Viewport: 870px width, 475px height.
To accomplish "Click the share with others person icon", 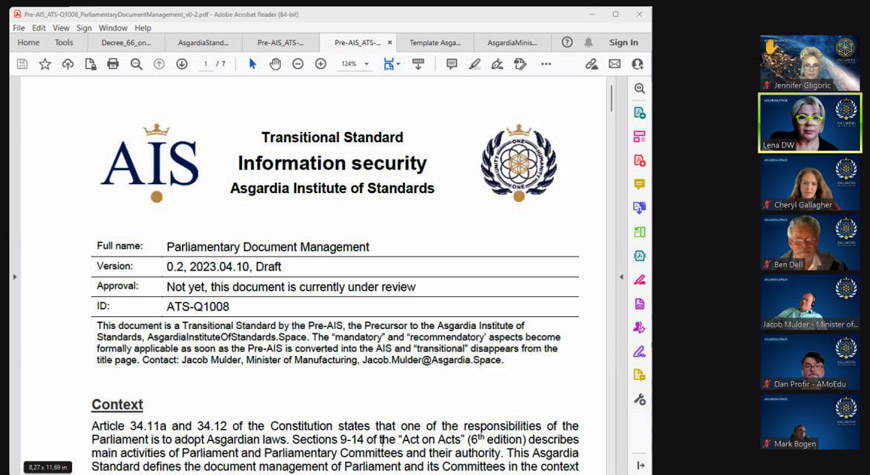I will tap(637, 64).
